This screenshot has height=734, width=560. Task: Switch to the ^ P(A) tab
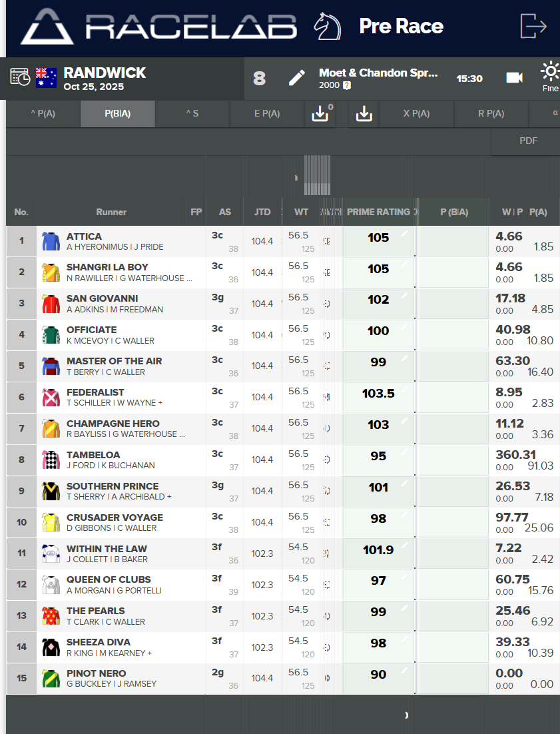(x=43, y=114)
